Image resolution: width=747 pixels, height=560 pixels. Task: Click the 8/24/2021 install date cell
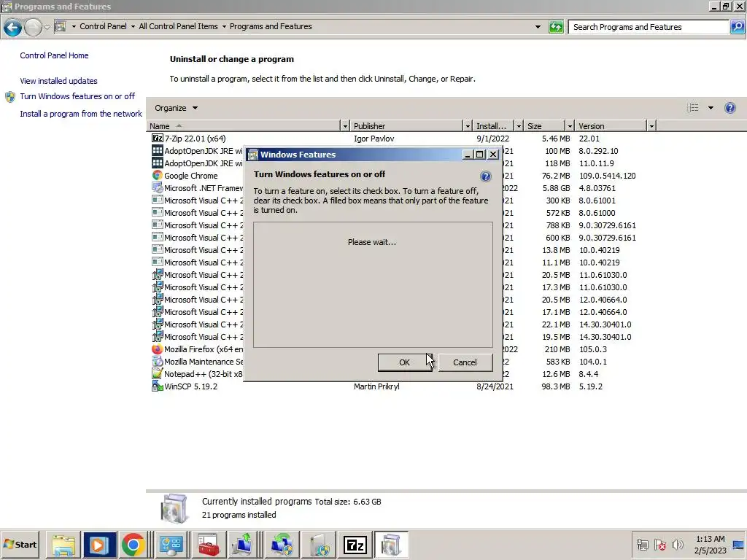(495, 386)
